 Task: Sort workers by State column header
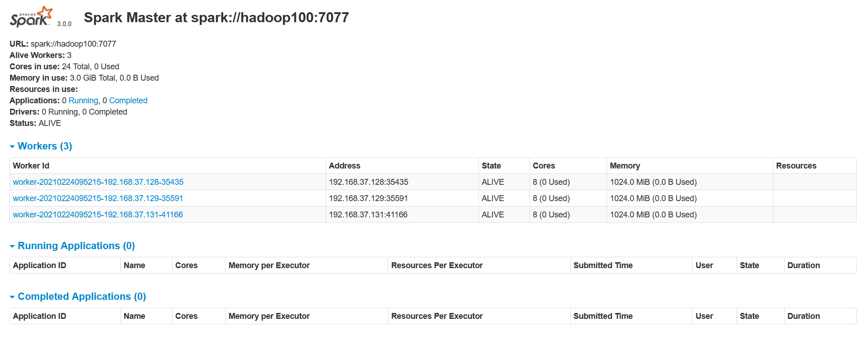491,166
